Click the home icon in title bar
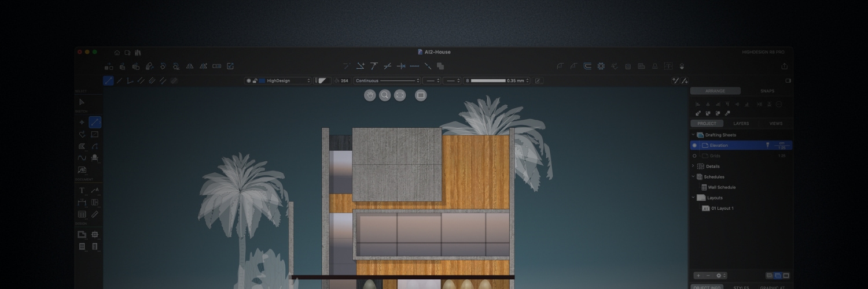The width and height of the screenshot is (868, 289). click(117, 52)
